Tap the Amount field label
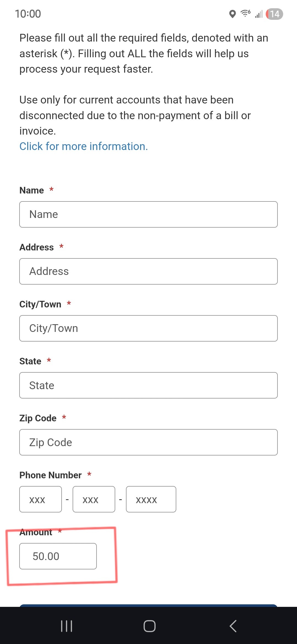 [x=36, y=532]
